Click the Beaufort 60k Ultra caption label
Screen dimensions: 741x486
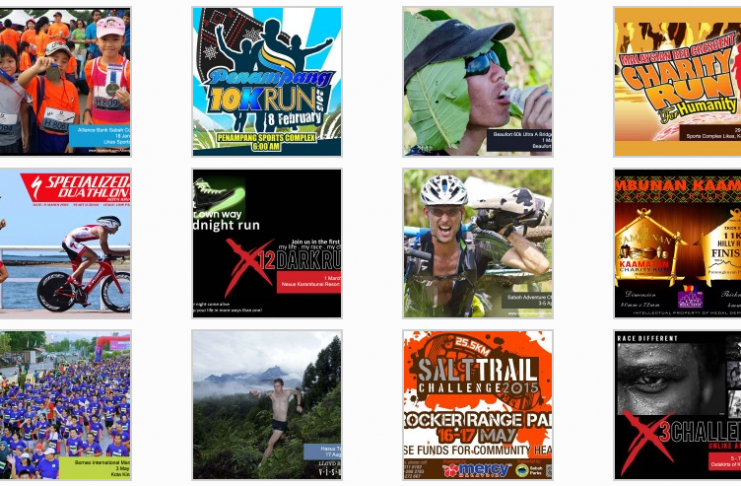pyautogui.click(x=519, y=140)
